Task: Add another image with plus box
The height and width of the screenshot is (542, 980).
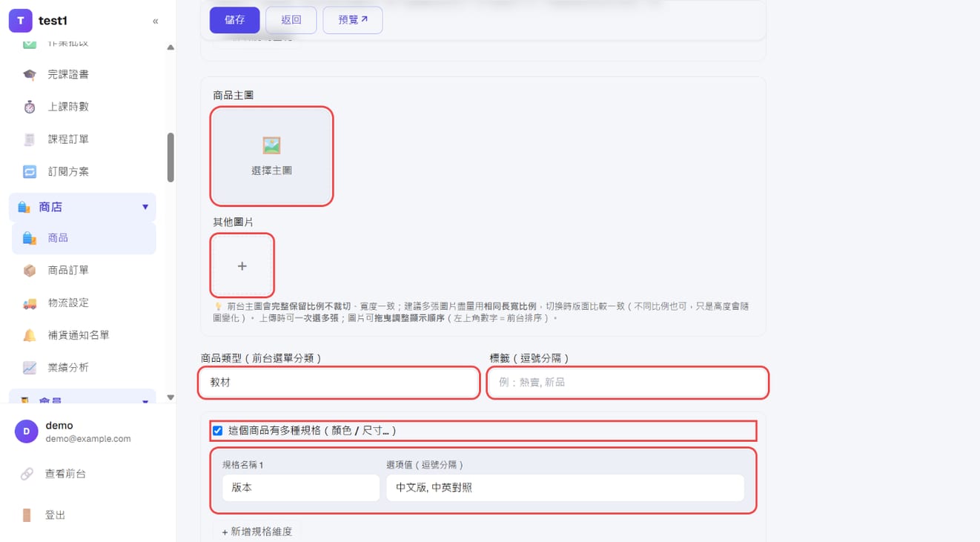Action: pos(242,265)
